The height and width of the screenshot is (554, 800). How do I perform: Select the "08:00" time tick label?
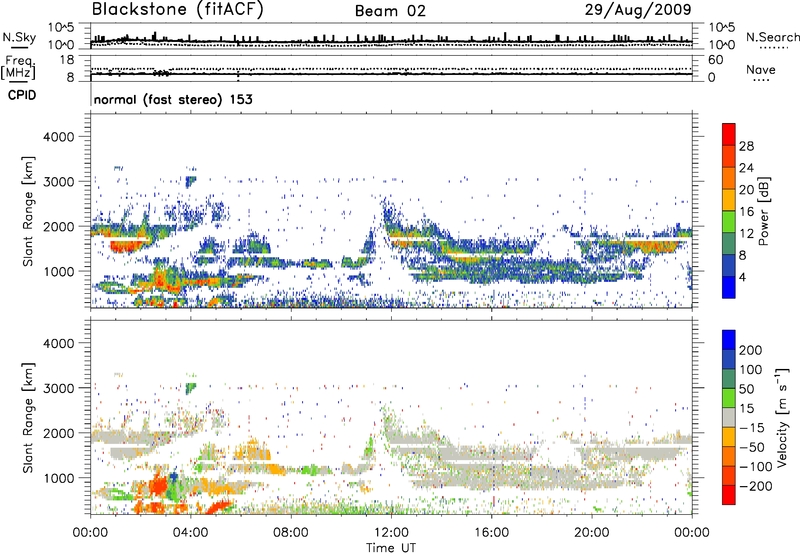tap(291, 533)
